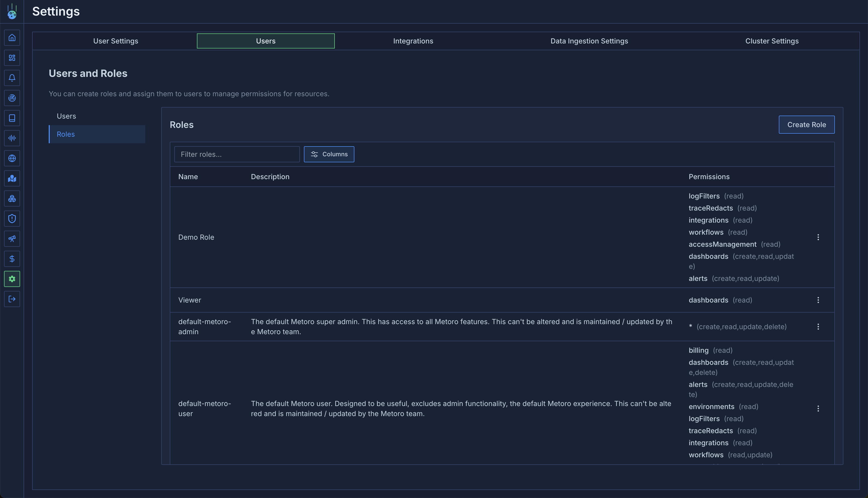
Task: Click the Create Role button
Action: pyautogui.click(x=806, y=125)
